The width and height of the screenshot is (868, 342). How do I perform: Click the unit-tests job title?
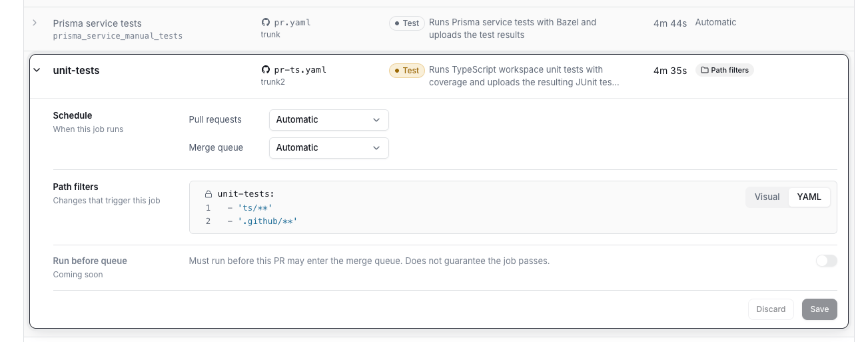(x=76, y=70)
